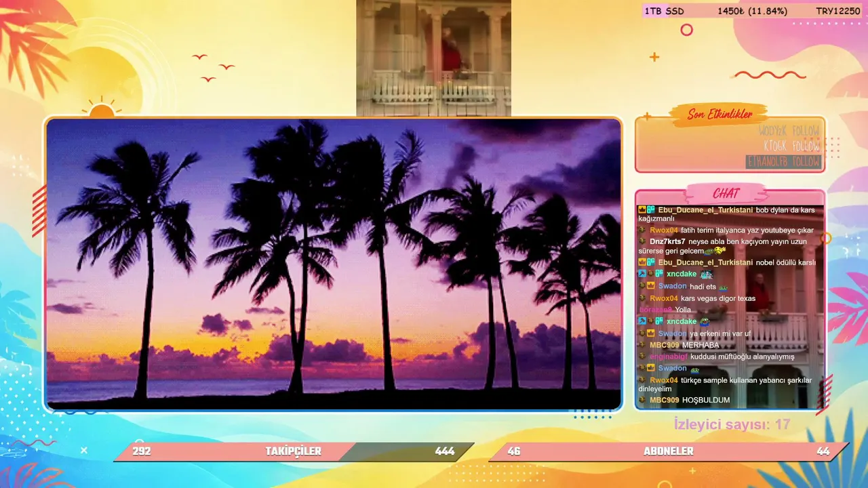
Task: Click the "TRY12250" goal target
Action: 838,11
